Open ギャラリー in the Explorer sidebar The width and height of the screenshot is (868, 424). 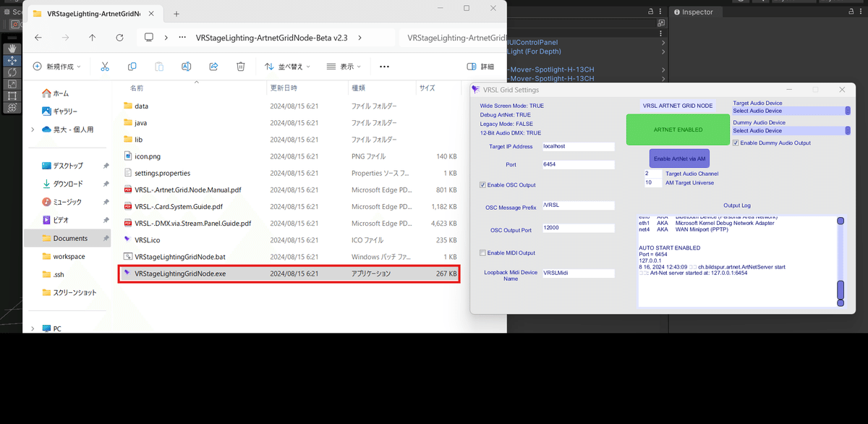tap(59, 111)
